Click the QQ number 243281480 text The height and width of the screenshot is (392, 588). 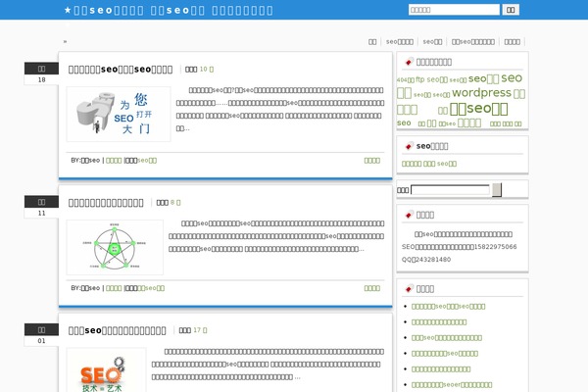coord(433,259)
